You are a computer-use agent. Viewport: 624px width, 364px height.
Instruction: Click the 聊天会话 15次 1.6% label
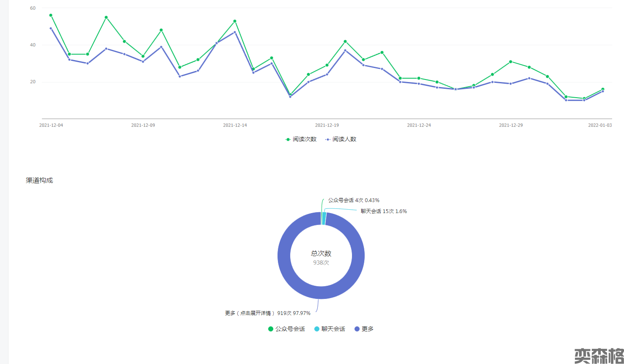click(384, 211)
